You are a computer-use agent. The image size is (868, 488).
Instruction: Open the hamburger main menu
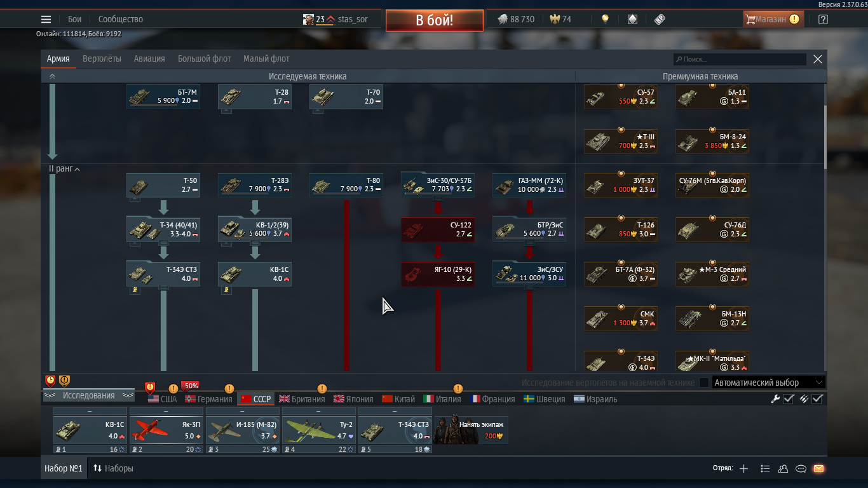[x=46, y=19]
